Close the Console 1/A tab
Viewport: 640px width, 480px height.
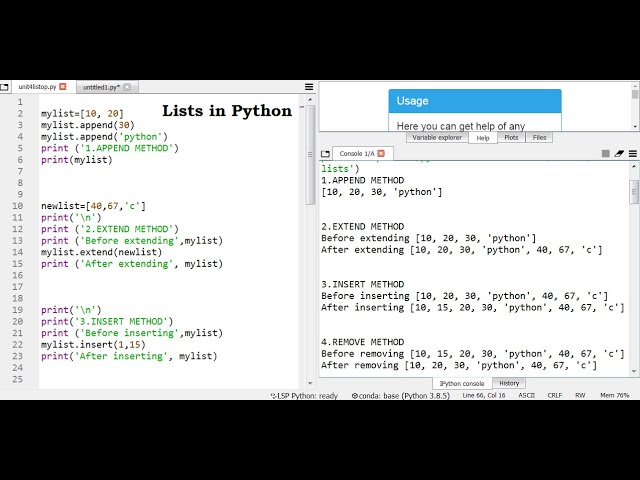click(381, 153)
